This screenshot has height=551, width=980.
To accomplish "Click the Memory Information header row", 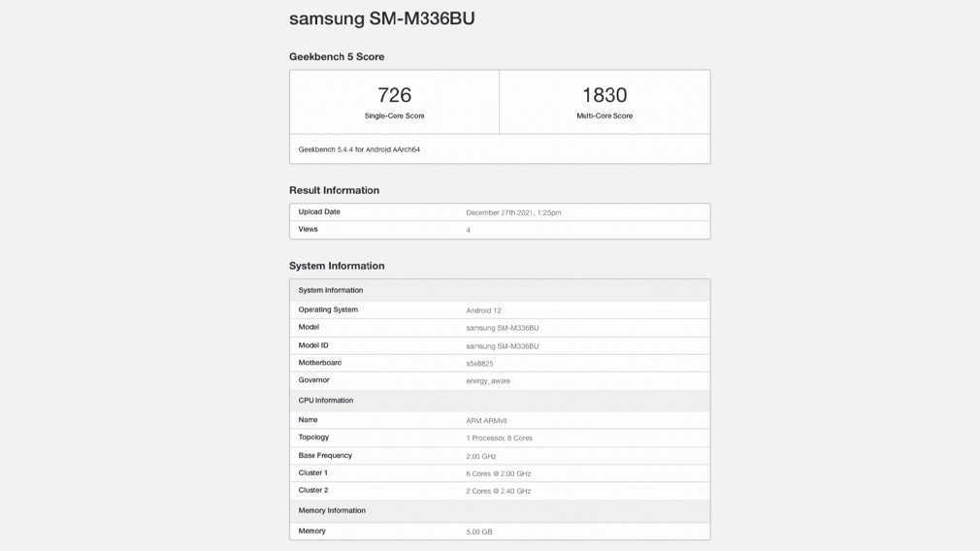I will 500,511.
